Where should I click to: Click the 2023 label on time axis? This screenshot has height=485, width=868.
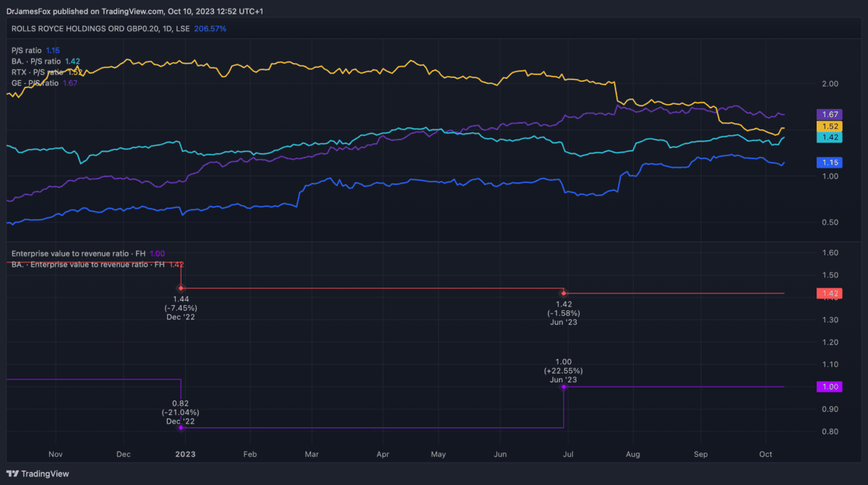tap(186, 455)
